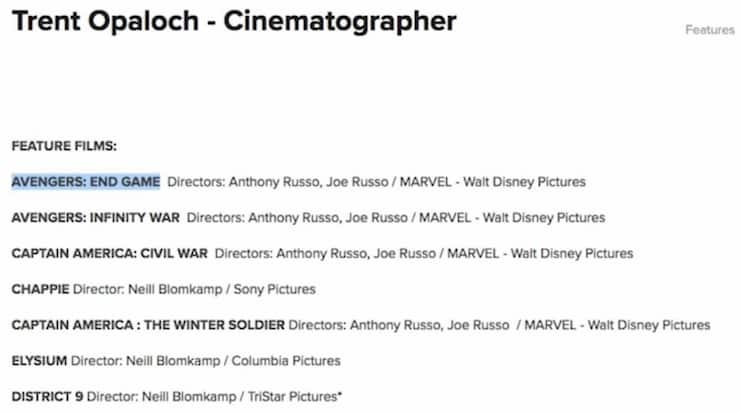This screenshot has height=412, width=741.
Task: Click the FEATURE FILMS: section label
Action: coord(64,146)
